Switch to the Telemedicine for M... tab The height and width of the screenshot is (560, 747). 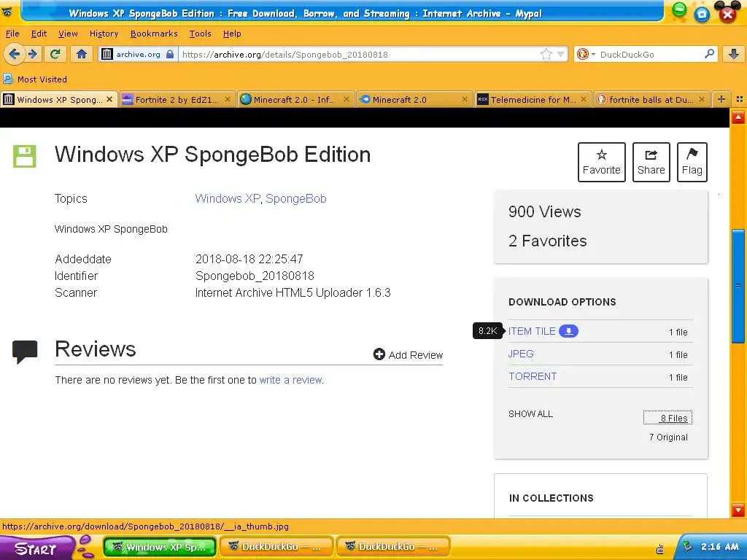533,99
